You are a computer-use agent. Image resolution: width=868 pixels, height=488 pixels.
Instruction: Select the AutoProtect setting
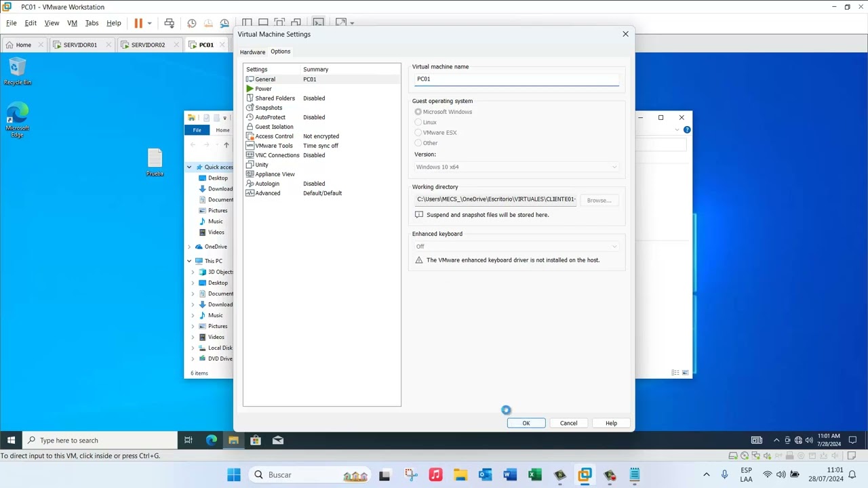coord(321,117)
